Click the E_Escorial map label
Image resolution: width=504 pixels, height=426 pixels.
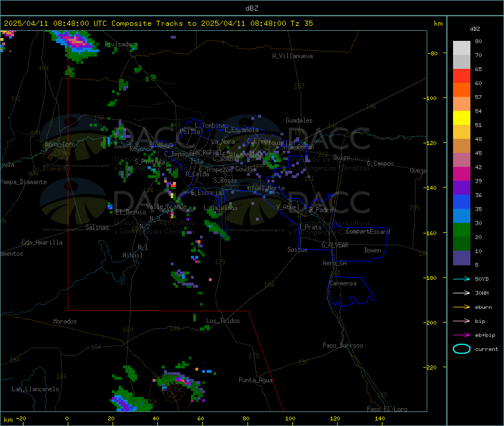pyautogui.click(x=208, y=193)
